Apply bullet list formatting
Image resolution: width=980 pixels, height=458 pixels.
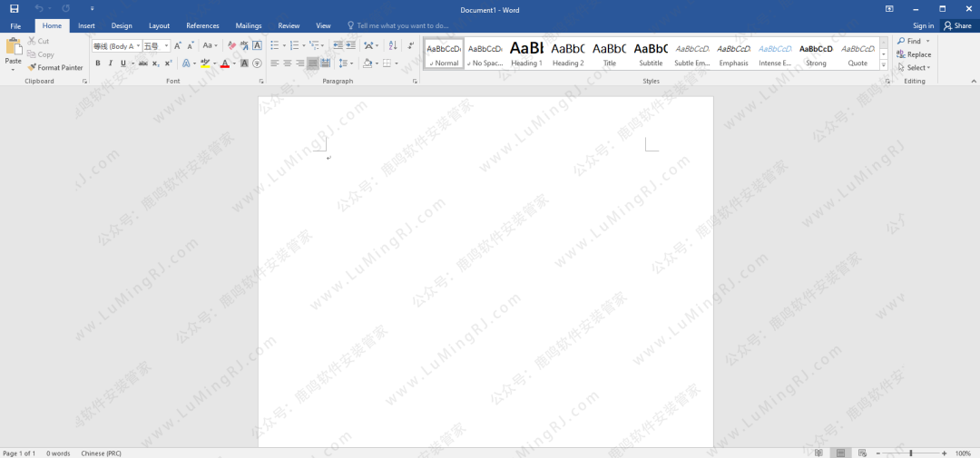[276, 45]
